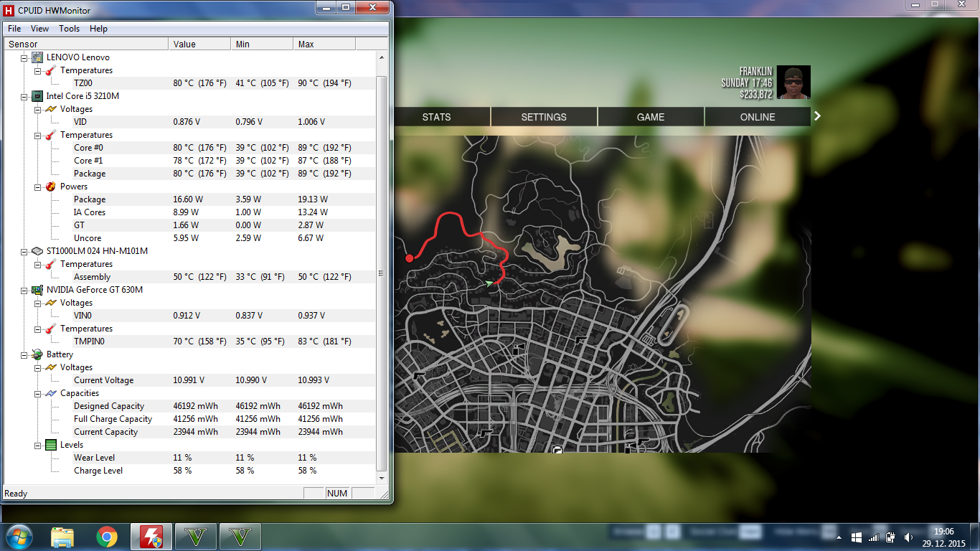Click the vertical scrollbar in HWMonitor
980x551 pixels.
381,273
